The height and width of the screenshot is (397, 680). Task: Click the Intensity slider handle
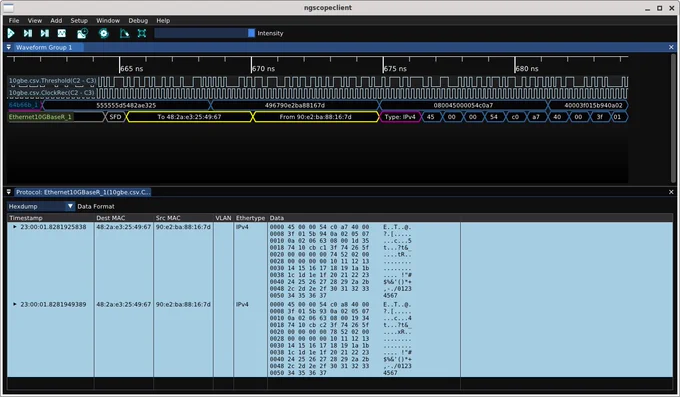[x=251, y=33]
